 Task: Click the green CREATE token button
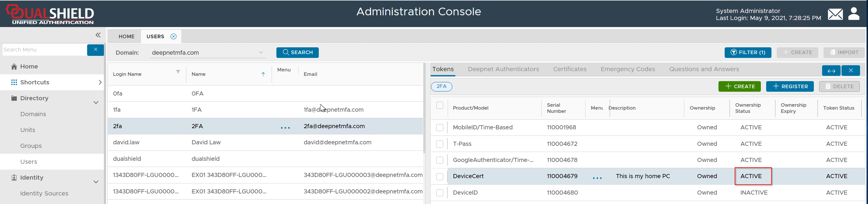click(x=739, y=86)
